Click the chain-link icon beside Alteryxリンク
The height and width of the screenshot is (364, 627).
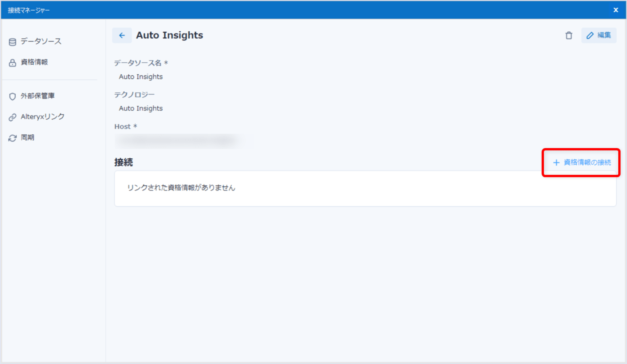pos(12,117)
